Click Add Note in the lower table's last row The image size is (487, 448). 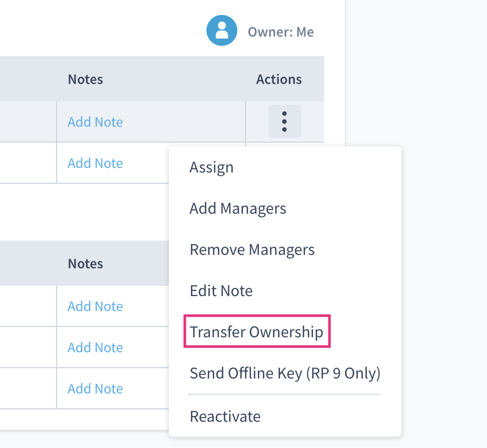(95, 389)
